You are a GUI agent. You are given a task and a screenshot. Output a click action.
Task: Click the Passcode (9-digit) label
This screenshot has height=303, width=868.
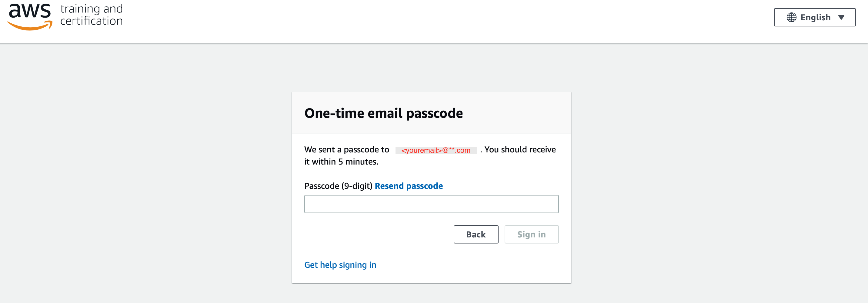tap(338, 186)
